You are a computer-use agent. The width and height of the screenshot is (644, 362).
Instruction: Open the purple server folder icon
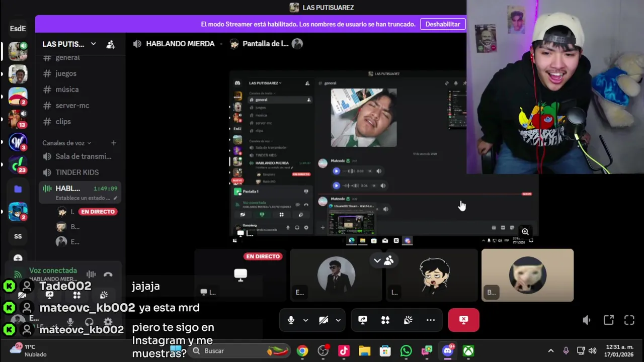pyautogui.click(x=18, y=189)
